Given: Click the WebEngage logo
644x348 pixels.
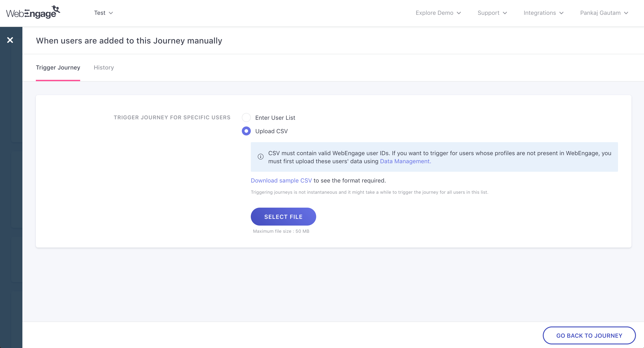Looking at the screenshot, I should 33,13.
